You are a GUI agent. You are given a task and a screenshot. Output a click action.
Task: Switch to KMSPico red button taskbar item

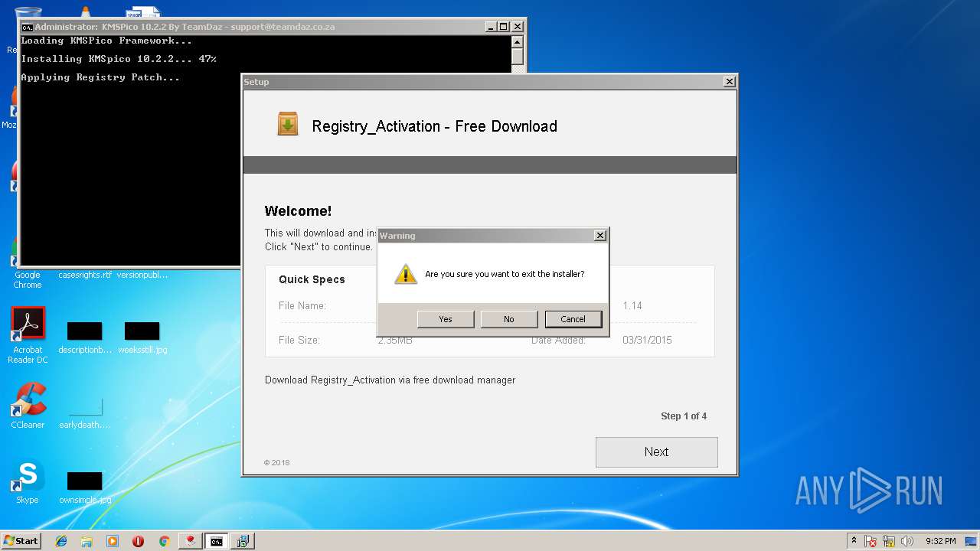click(190, 541)
